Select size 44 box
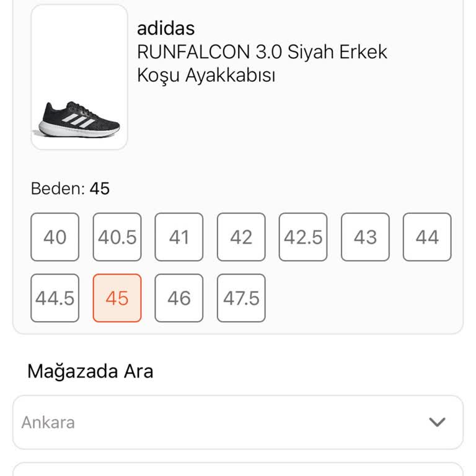The image size is (476, 476). click(x=427, y=237)
